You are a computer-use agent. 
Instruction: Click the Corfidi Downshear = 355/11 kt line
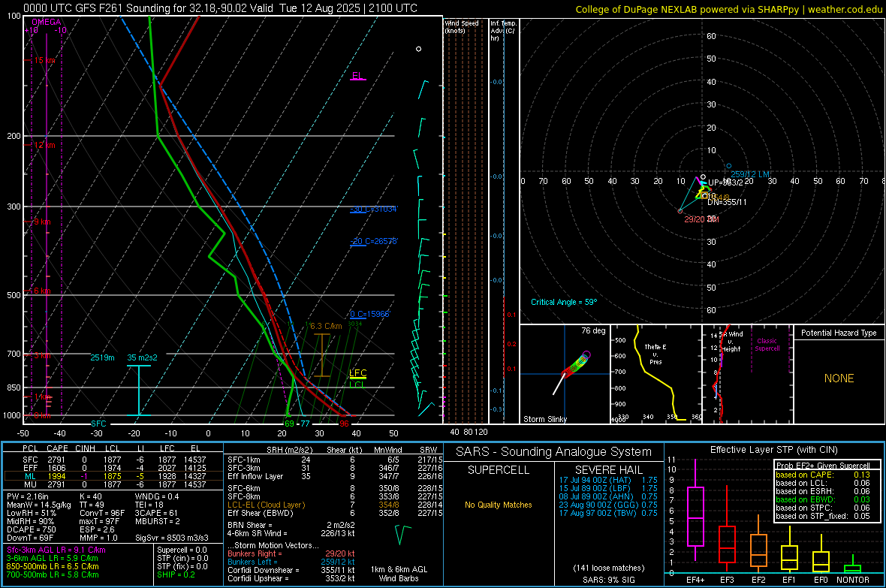(x=291, y=570)
